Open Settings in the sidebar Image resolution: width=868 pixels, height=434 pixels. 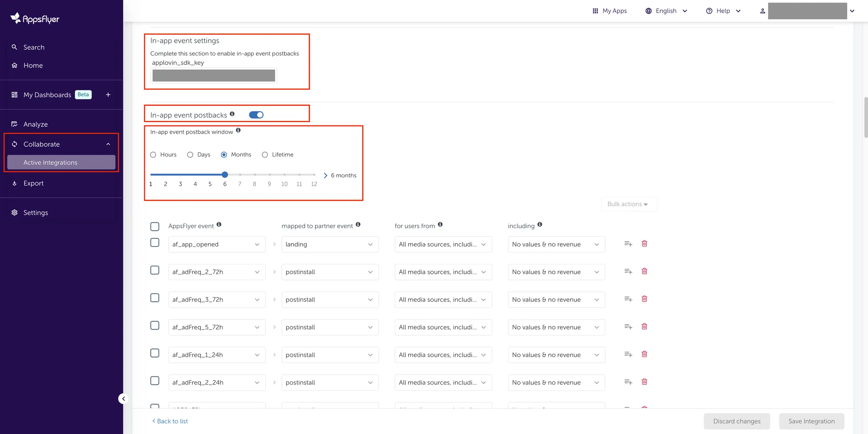pyautogui.click(x=36, y=213)
